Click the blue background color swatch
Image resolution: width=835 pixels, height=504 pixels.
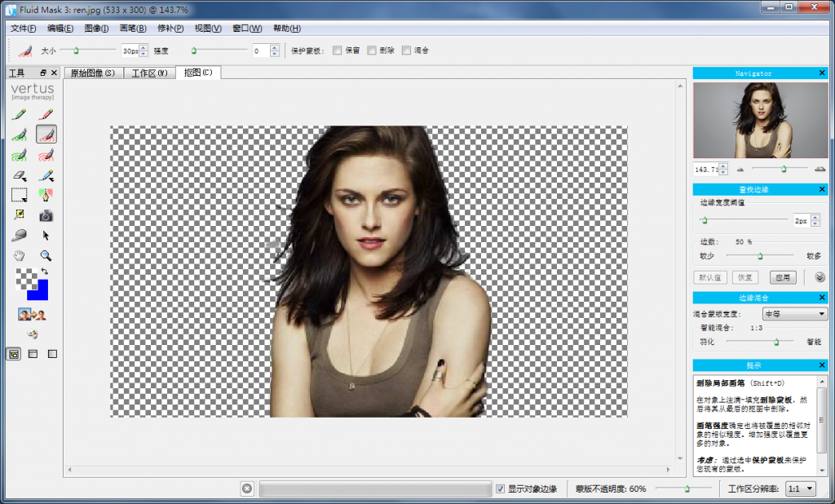click(x=38, y=290)
